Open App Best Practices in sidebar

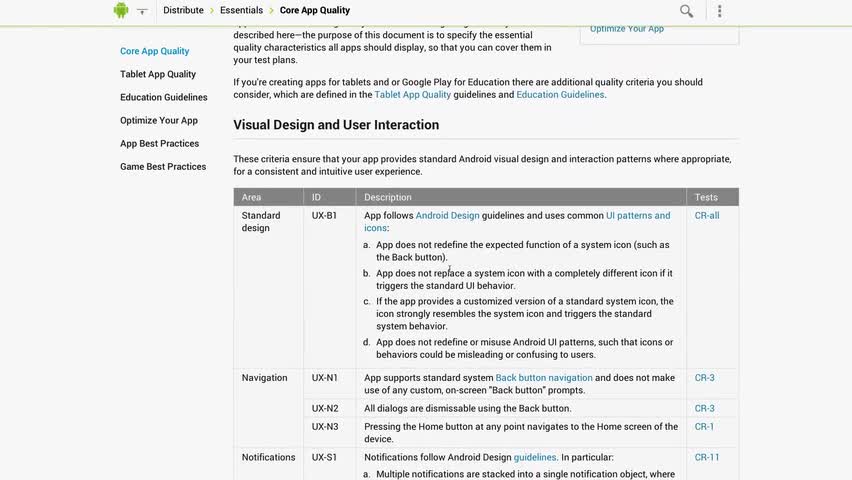159,144
